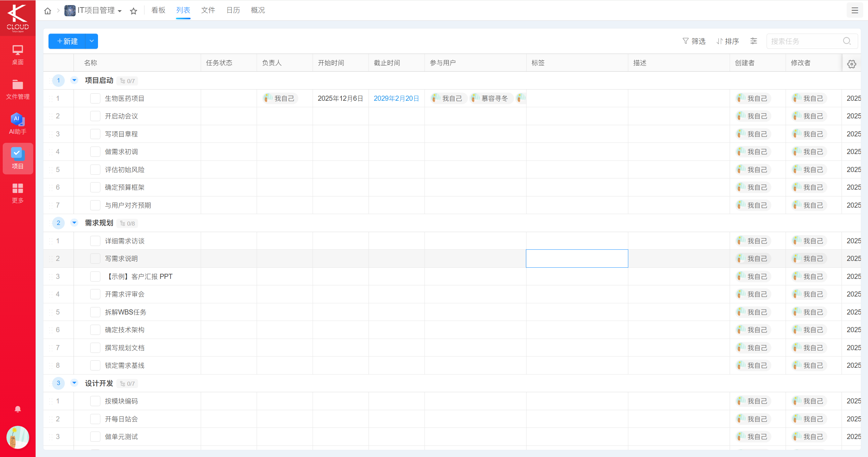
Task: Open the 【示例】客户汇报 PPT task
Action: (139, 277)
